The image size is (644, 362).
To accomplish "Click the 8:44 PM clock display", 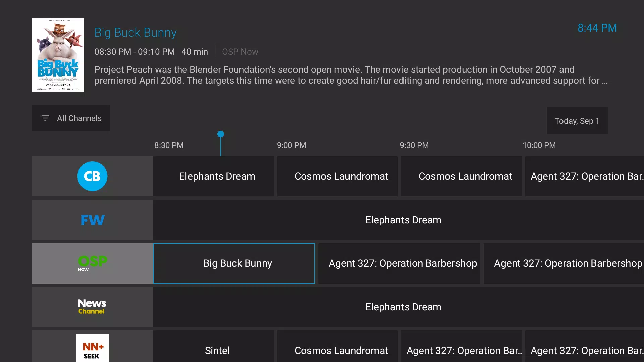I will [597, 28].
